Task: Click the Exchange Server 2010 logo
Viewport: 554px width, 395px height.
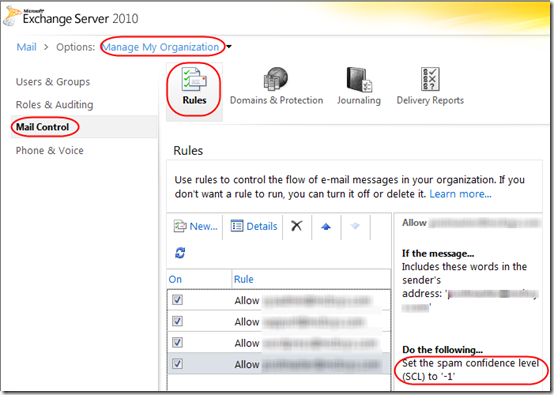Action: [x=71, y=17]
